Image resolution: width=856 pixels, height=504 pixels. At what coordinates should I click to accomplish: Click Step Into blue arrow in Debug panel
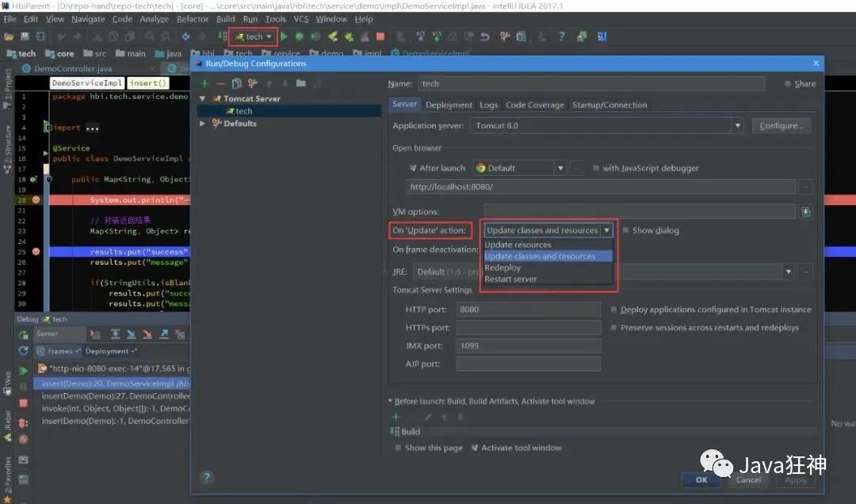[131, 334]
